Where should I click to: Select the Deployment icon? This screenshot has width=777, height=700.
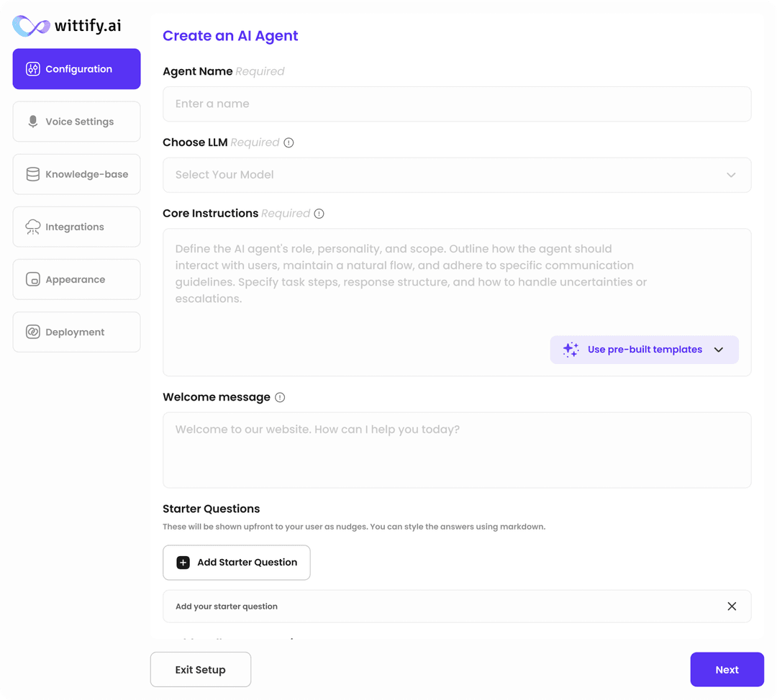pyautogui.click(x=33, y=332)
